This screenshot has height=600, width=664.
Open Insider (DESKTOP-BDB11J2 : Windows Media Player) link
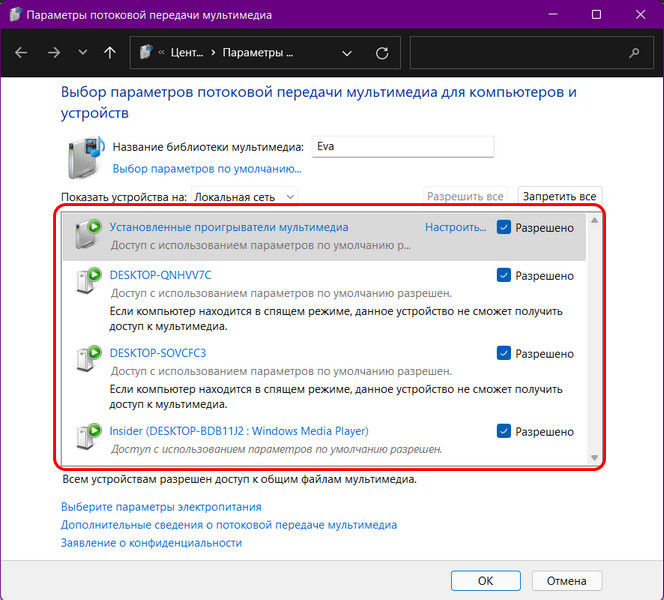tap(239, 431)
